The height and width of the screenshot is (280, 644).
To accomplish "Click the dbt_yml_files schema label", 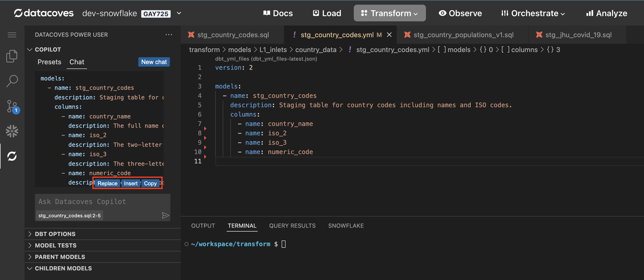I will (x=266, y=59).
